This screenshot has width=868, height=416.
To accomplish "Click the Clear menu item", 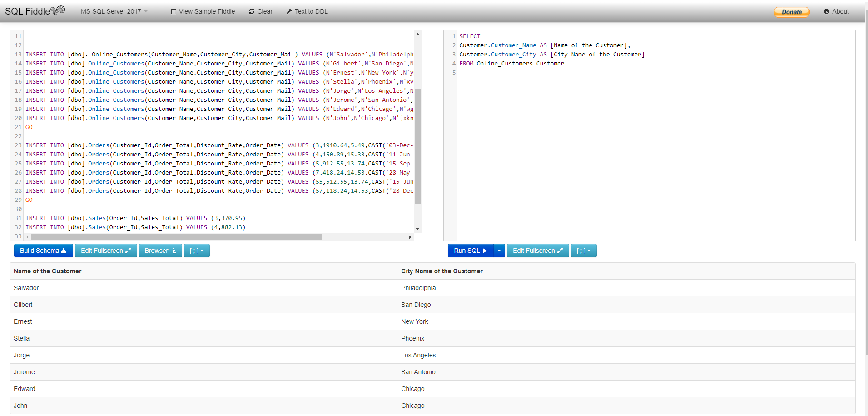I will [261, 11].
